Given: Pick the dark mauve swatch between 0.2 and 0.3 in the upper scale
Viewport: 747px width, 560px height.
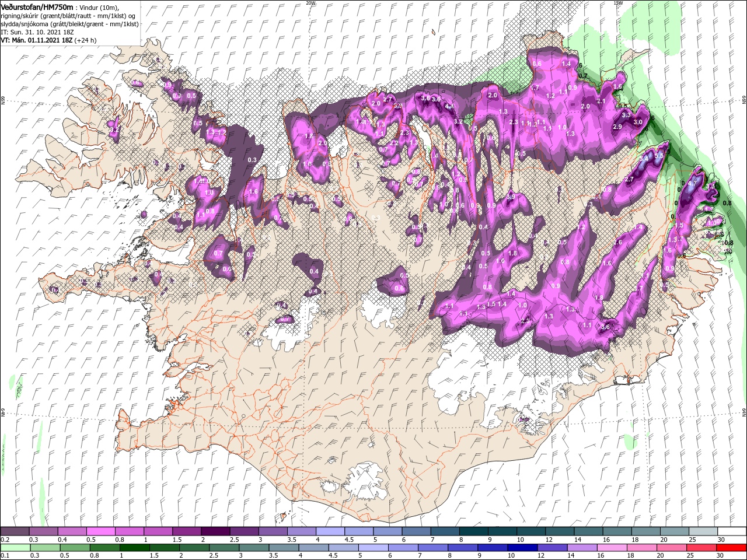Looking at the screenshot, I should 15,531.
